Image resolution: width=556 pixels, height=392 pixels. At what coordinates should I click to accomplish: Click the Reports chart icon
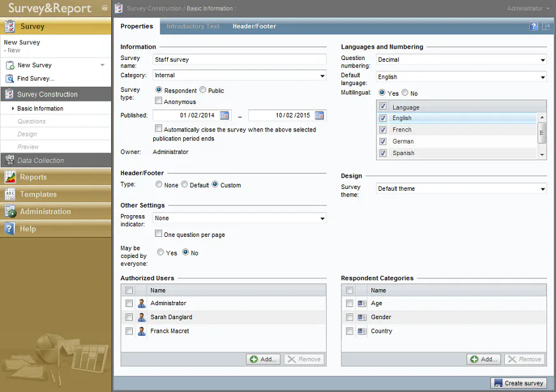tap(10, 177)
